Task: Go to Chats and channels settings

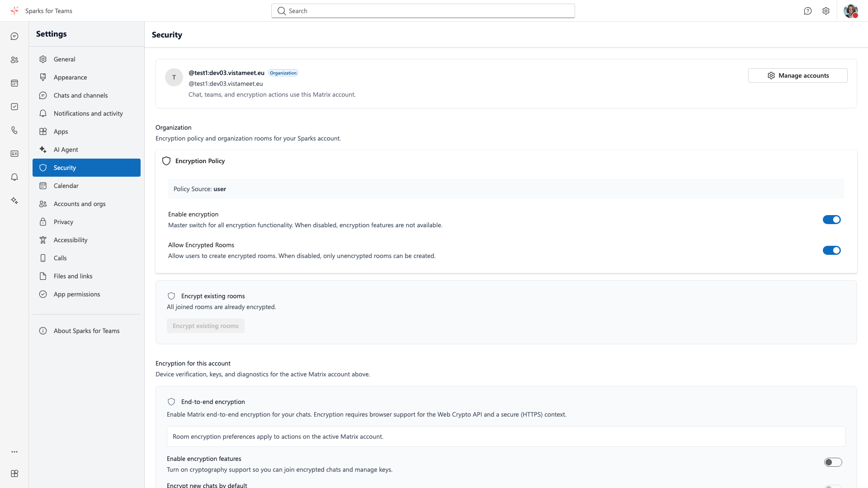Action: [x=86, y=95]
